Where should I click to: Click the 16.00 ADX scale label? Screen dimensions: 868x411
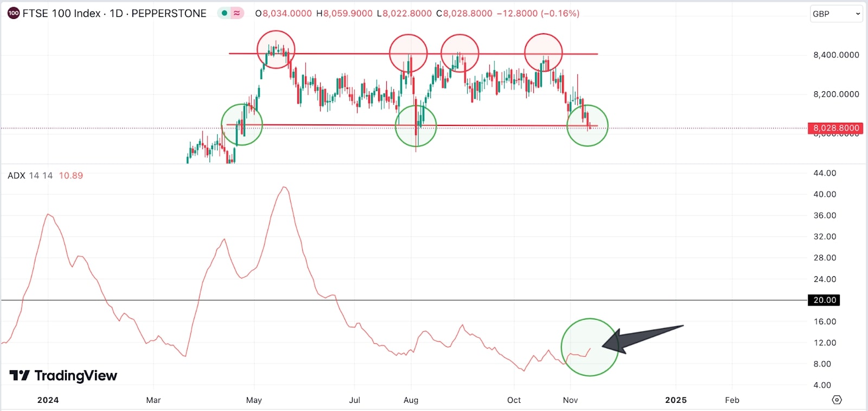click(825, 321)
